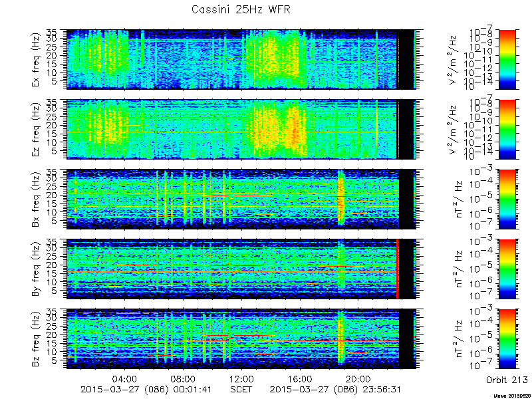Click the 12:00 time axis label
532x399 pixels.
tap(241, 378)
